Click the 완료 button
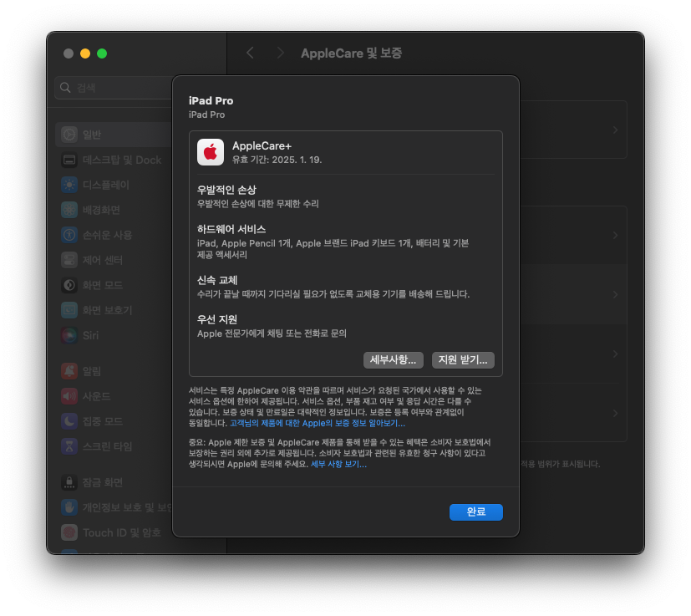The image size is (691, 616). 475,512
